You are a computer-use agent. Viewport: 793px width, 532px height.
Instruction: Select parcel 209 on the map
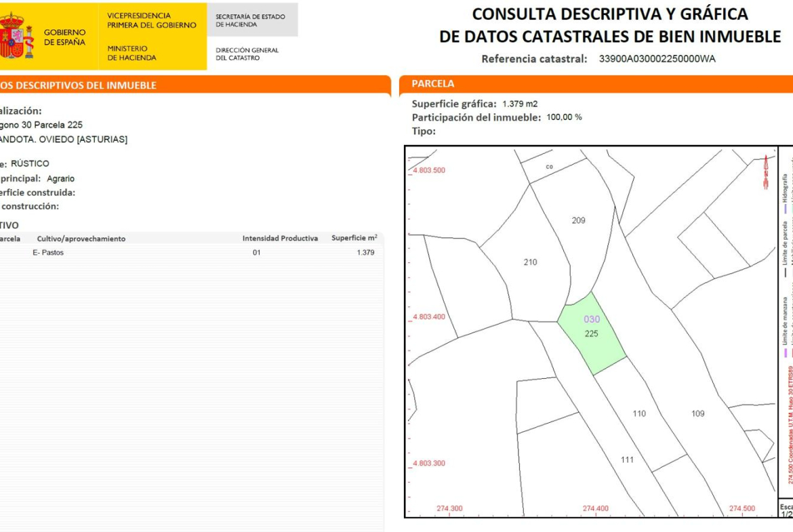tap(578, 220)
